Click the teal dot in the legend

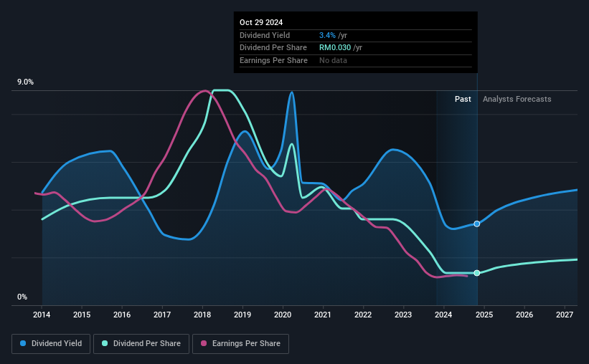tap(105, 343)
